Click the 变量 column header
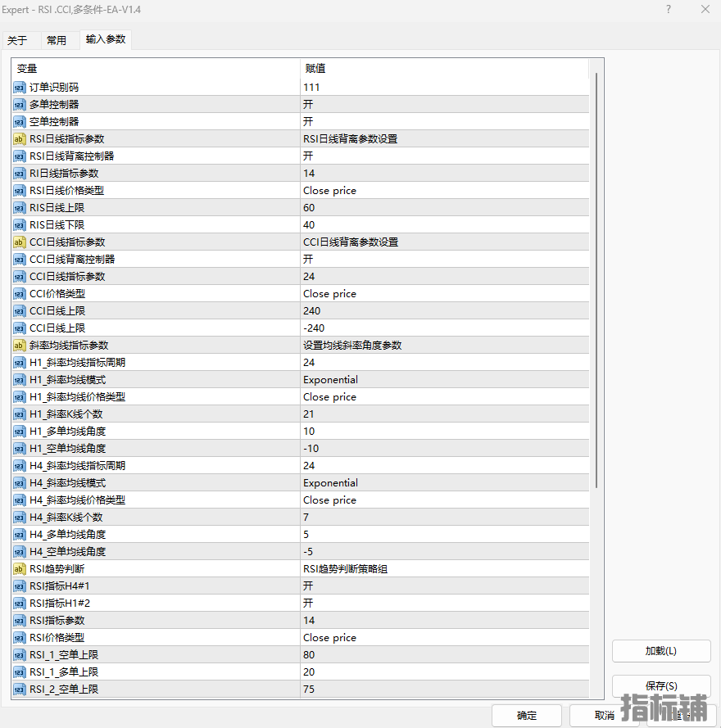This screenshot has height=728, width=721. [x=156, y=68]
